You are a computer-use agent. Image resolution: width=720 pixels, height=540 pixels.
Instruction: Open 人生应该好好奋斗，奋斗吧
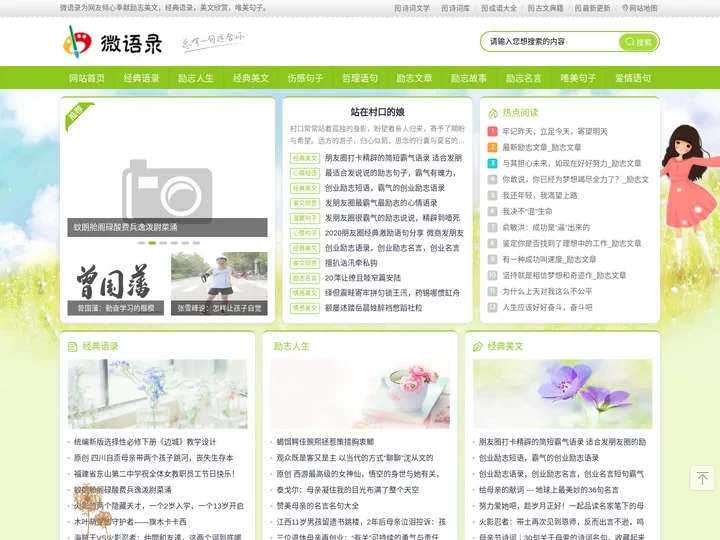(547, 308)
